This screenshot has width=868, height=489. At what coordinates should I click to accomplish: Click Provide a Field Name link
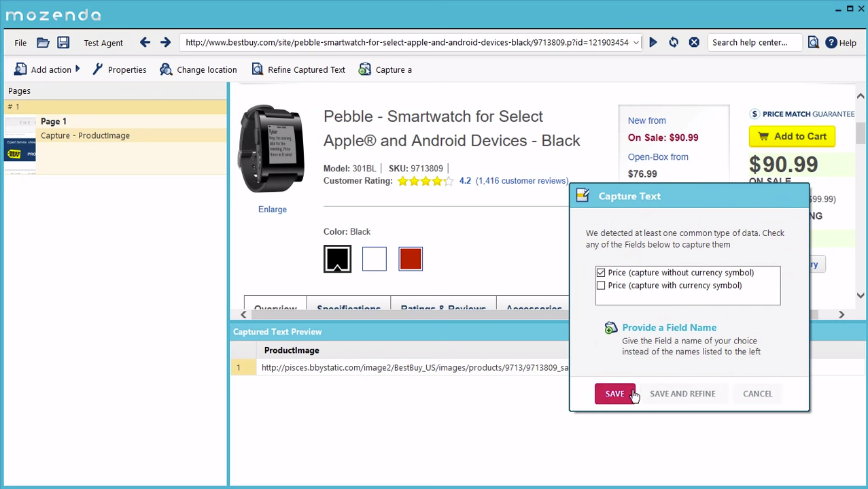pos(669,328)
